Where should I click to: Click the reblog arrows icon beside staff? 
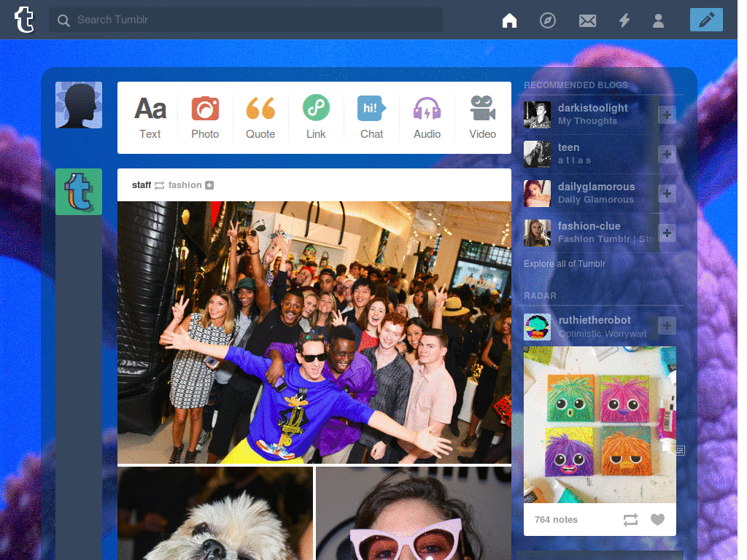[x=160, y=185]
